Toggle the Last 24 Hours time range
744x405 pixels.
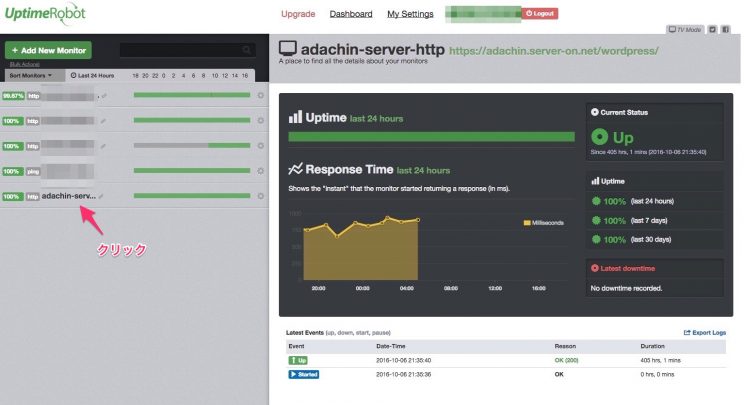92,75
